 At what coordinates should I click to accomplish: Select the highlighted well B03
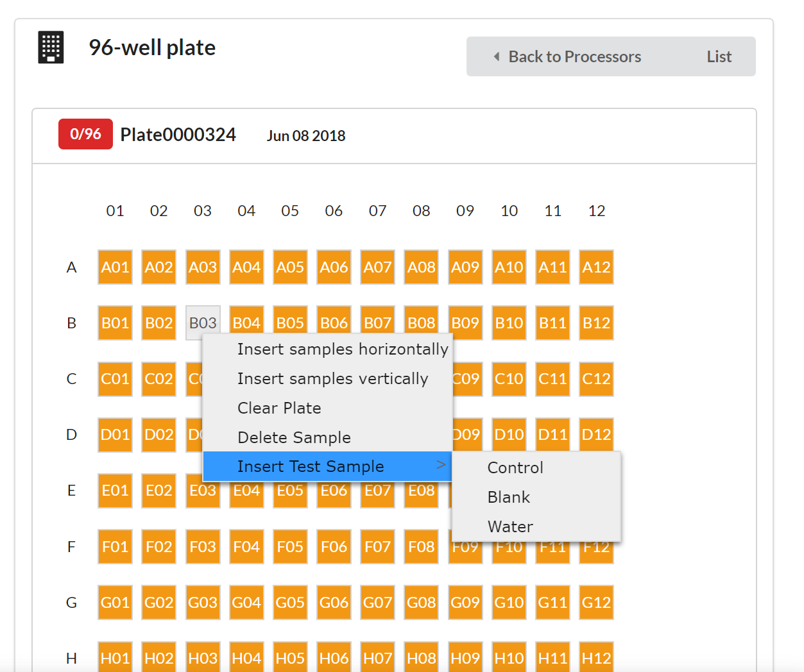pos(203,323)
